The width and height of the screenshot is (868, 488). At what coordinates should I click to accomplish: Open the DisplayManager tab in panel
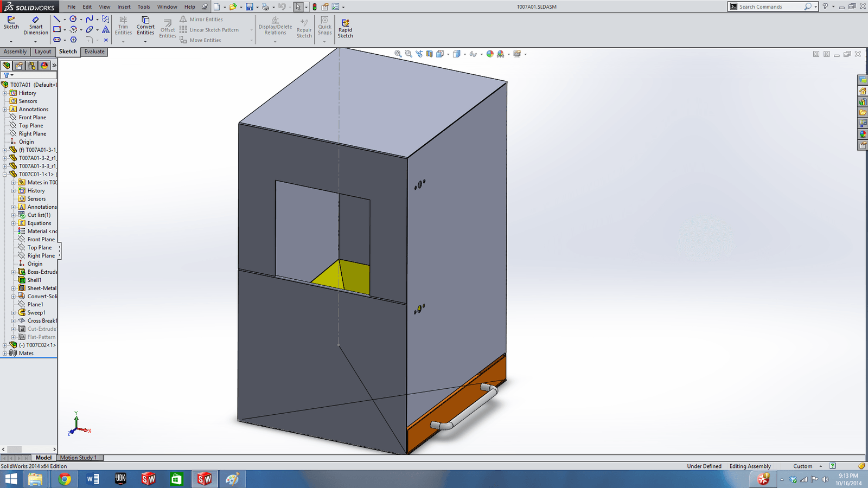[x=44, y=66]
